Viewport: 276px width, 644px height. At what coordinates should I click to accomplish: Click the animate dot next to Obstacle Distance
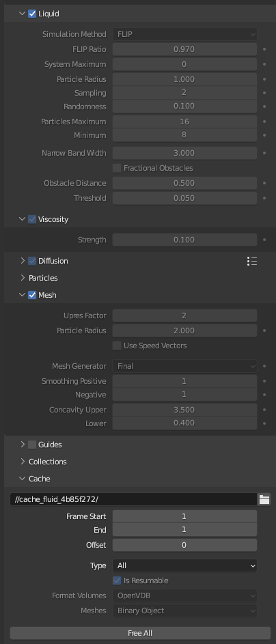point(264,183)
